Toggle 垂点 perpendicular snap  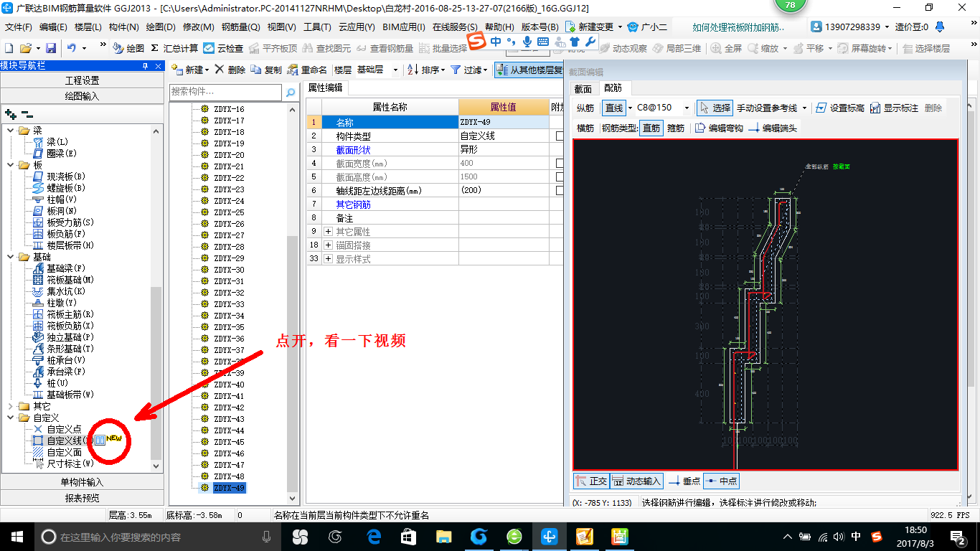point(684,481)
